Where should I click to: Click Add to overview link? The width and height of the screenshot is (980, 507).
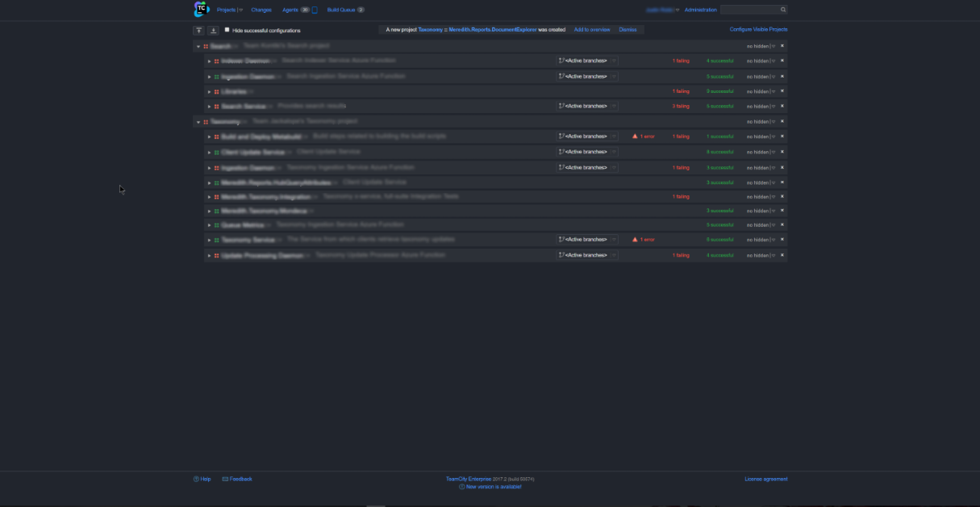592,30
